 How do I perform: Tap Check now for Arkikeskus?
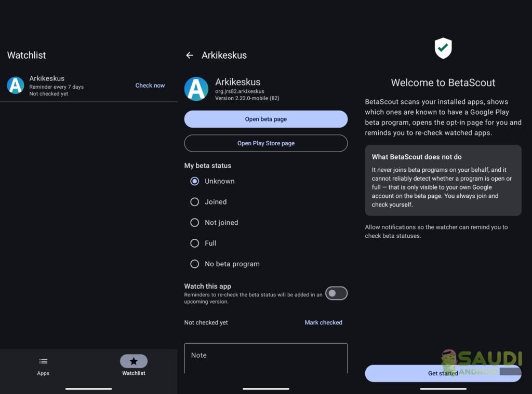(150, 86)
